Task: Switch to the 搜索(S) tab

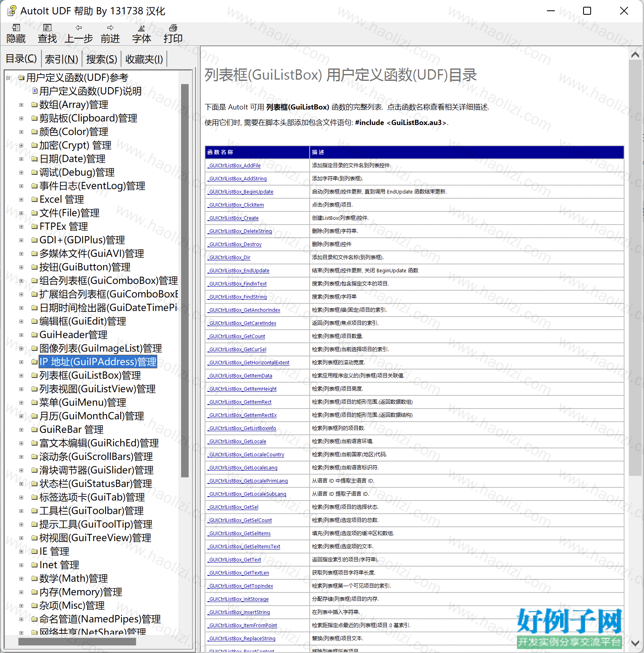Action: click(x=101, y=59)
